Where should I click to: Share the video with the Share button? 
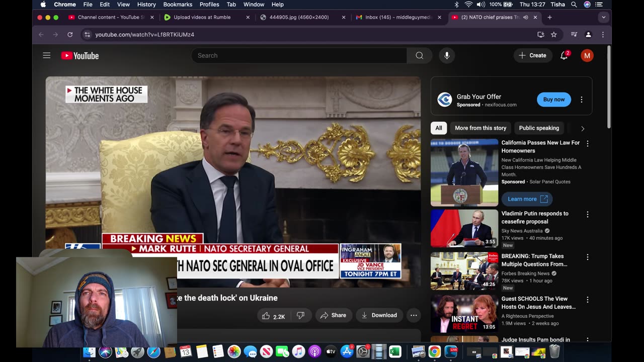coord(333,315)
